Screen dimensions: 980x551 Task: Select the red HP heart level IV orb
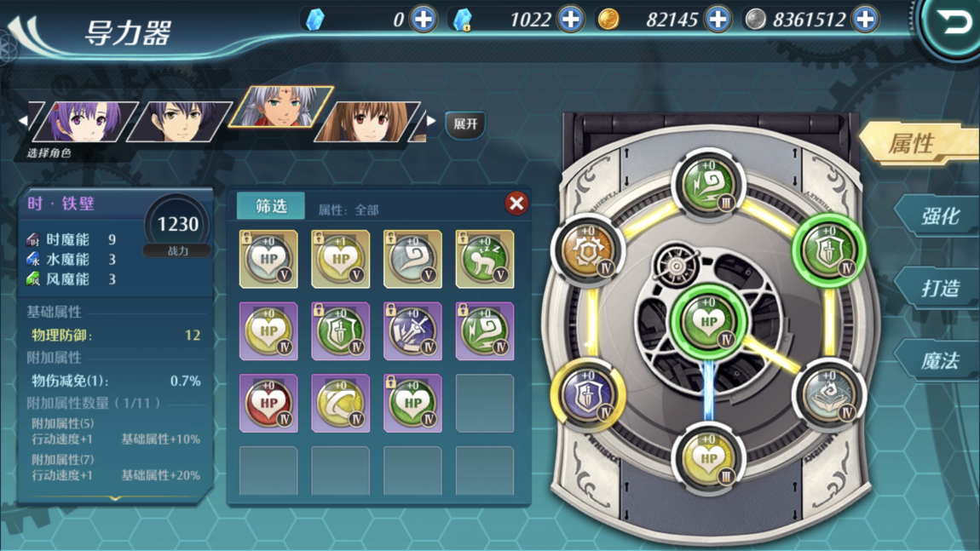[x=268, y=404]
